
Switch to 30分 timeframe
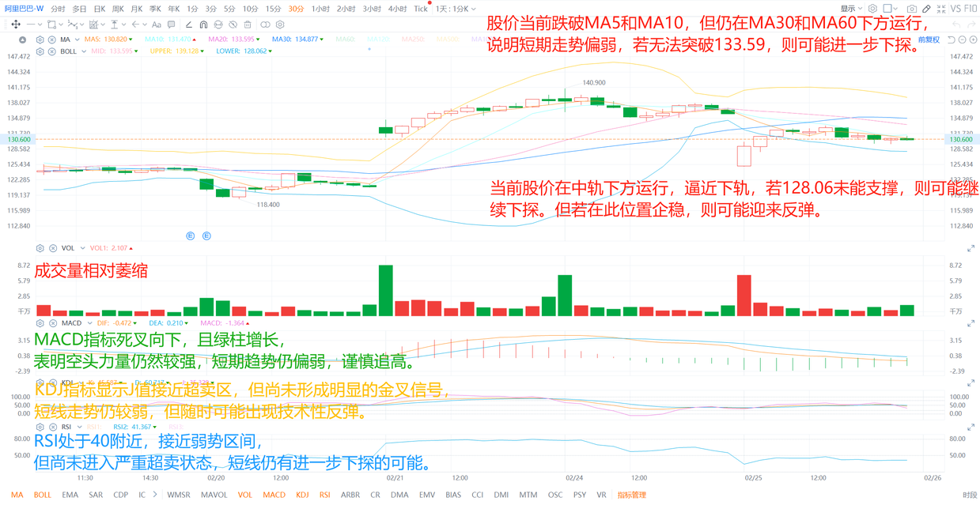[x=296, y=9]
